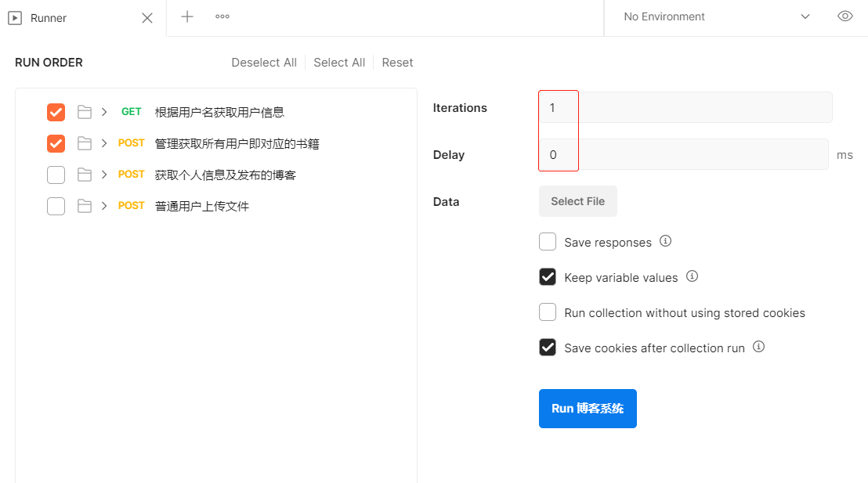Open the three-dot tab options menu
The height and width of the screenshot is (483, 868).
click(x=222, y=16)
